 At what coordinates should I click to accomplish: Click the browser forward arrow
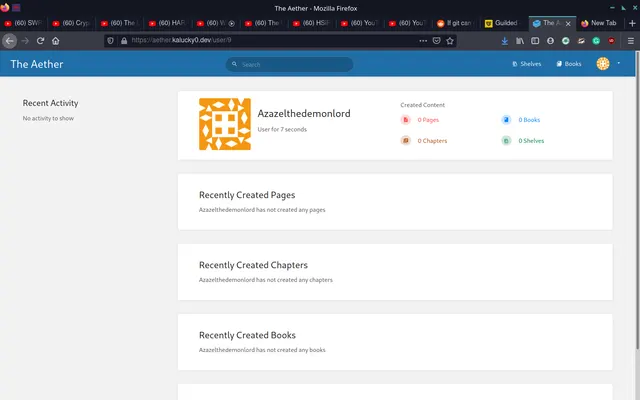[x=25, y=41]
